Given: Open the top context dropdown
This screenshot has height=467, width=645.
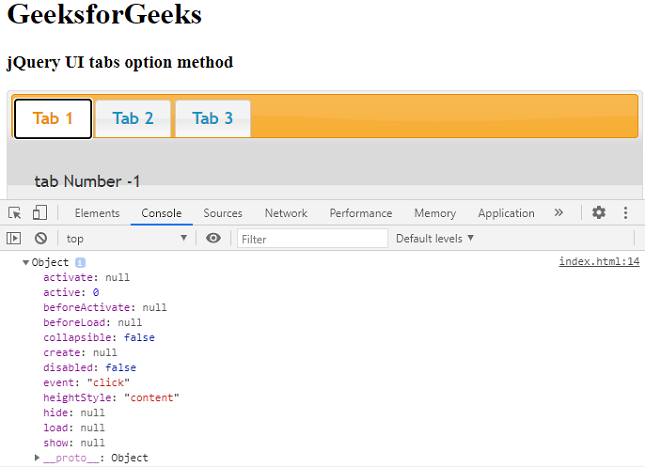Looking at the screenshot, I should tap(127, 239).
